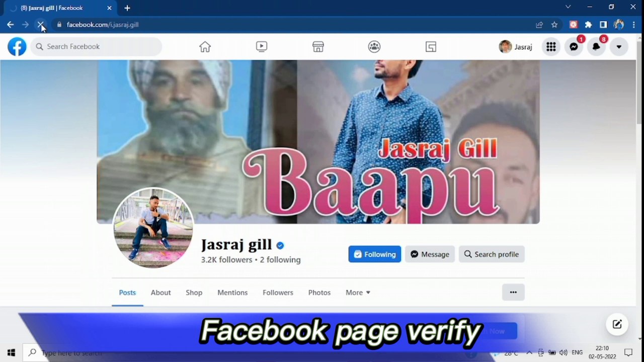Click the Following button
Image resolution: width=644 pixels, height=362 pixels.
375,254
